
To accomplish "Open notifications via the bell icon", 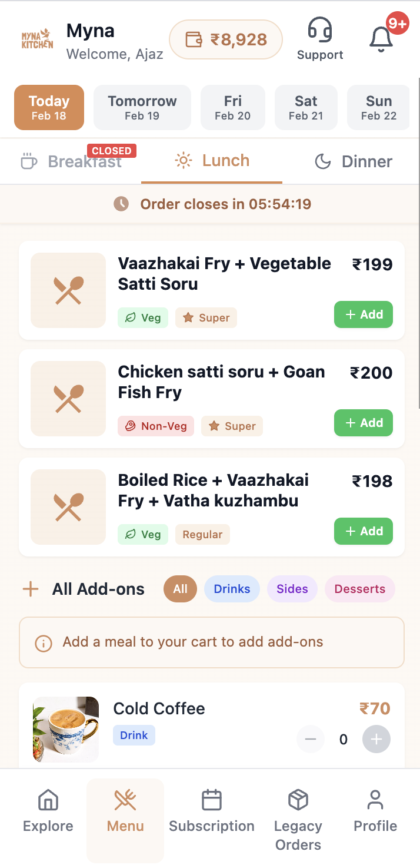I will (x=381, y=37).
